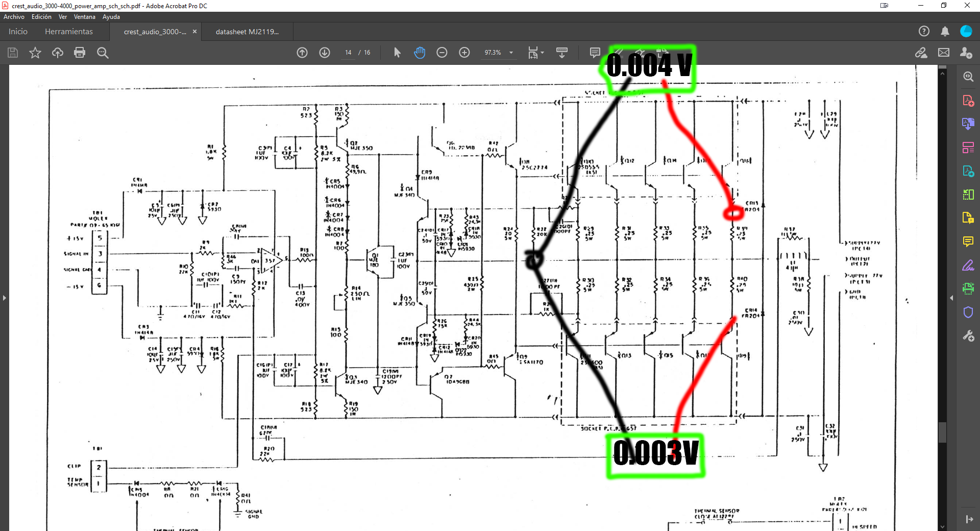Open the Protect shield tool
Screen dimensions: 980x531
pos(968,312)
